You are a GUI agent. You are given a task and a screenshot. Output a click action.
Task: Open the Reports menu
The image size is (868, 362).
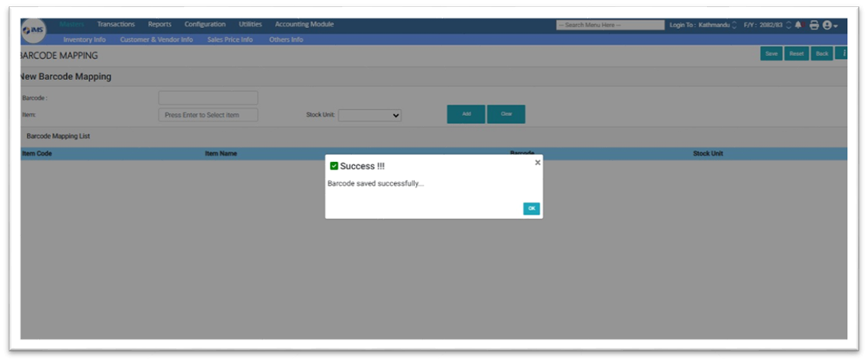160,24
